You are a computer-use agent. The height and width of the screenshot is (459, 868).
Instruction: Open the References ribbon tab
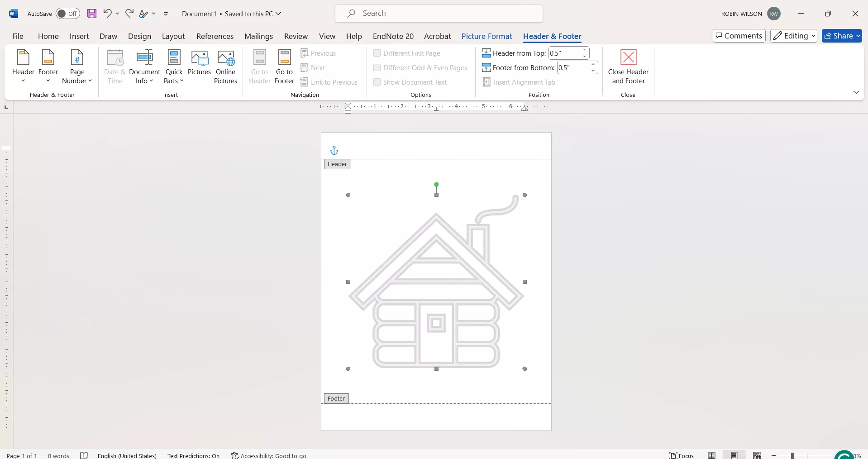point(215,36)
